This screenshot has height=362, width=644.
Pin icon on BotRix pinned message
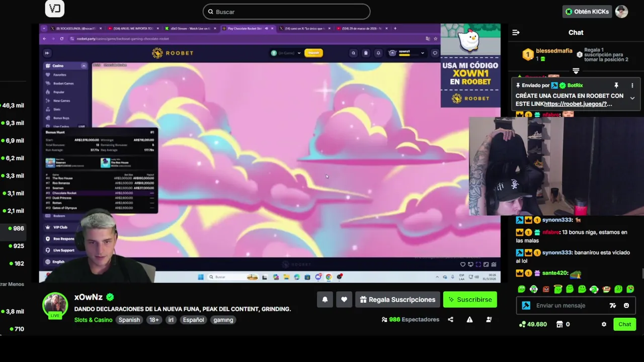(616, 85)
